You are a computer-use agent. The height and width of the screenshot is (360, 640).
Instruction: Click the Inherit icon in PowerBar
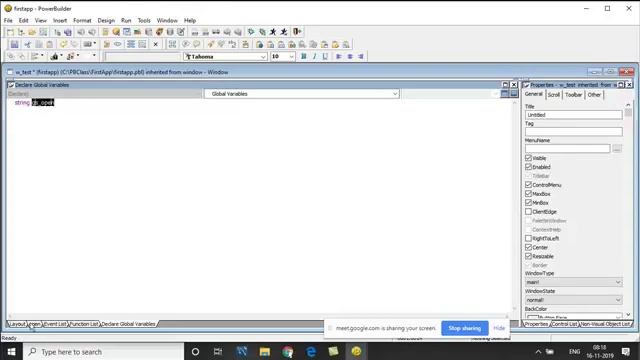[21, 32]
